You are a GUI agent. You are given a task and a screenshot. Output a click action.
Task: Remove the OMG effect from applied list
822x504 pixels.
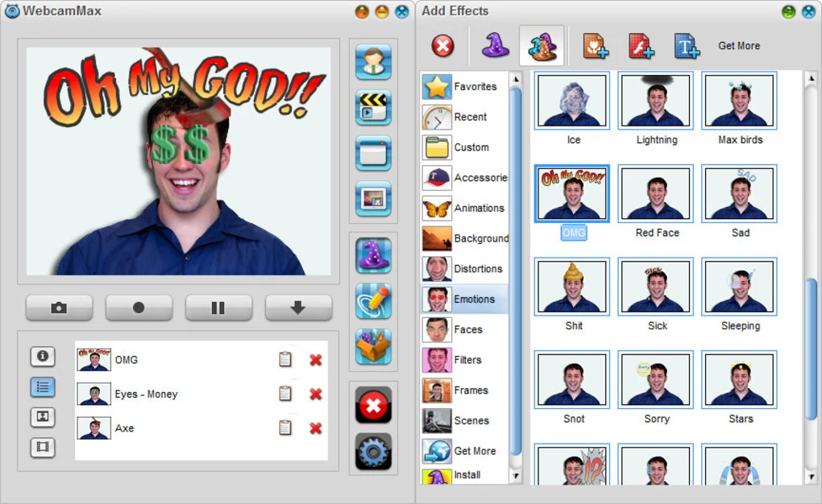point(315,360)
